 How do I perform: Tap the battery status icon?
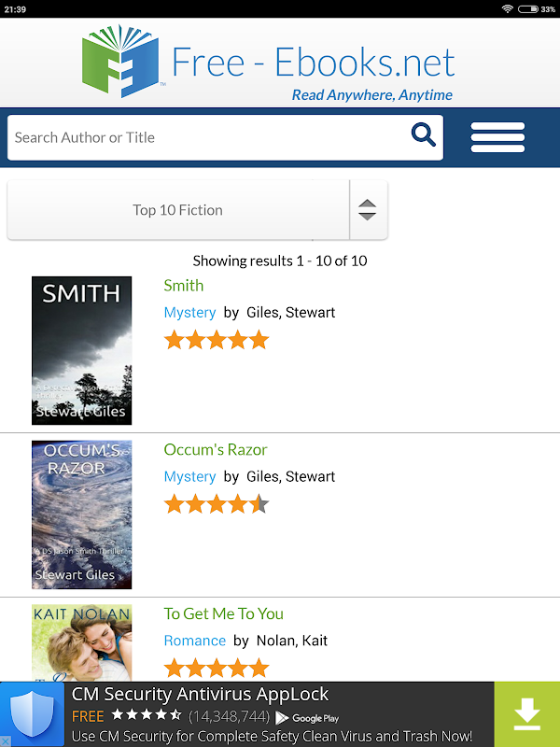(x=529, y=8)
